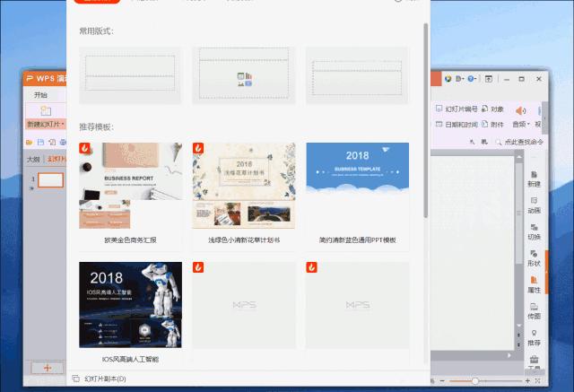This screenshot has width=574, height=392.
Task: Open the 属性 properties sidebar panel
Action: (535, 284)
